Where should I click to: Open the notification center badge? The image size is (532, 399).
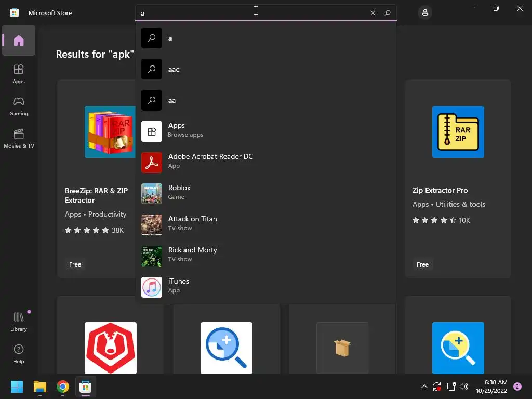(x=517, y=387)
